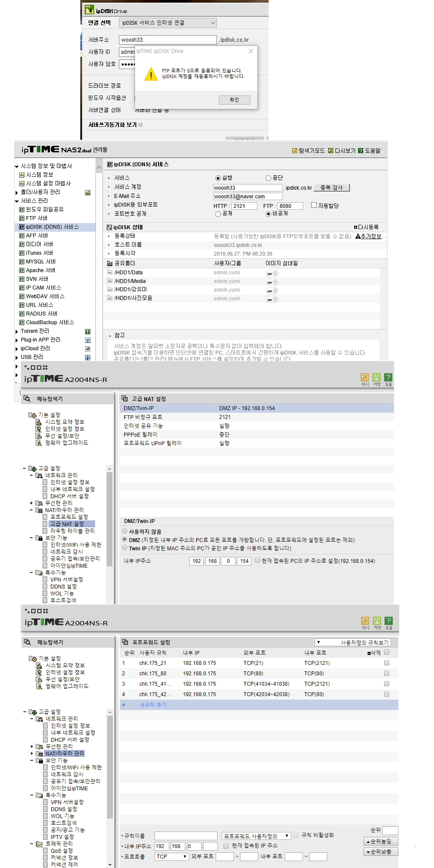Viewport: 434px width, 868px height.
Task: Click the 중복 검사 button
Action: [332, 187]
